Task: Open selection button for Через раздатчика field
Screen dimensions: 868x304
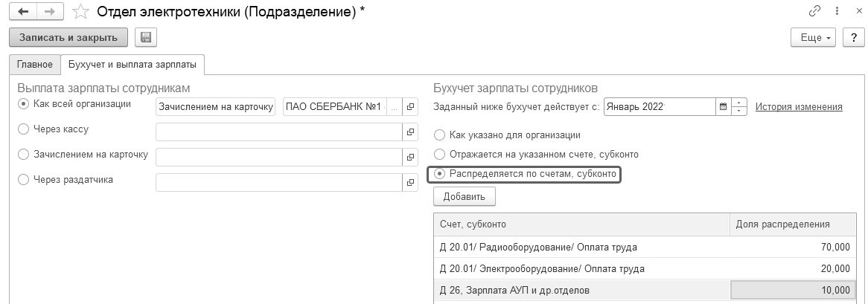Action: point(410,181)
